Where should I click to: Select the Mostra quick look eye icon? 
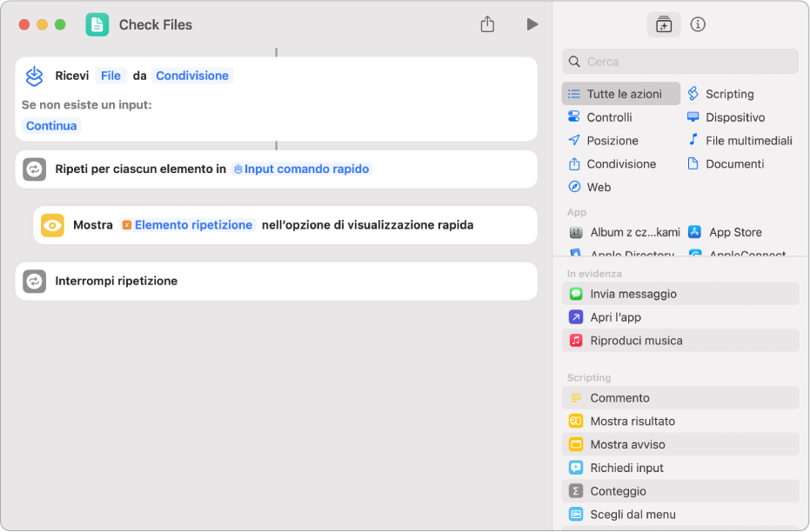point(52,225)
